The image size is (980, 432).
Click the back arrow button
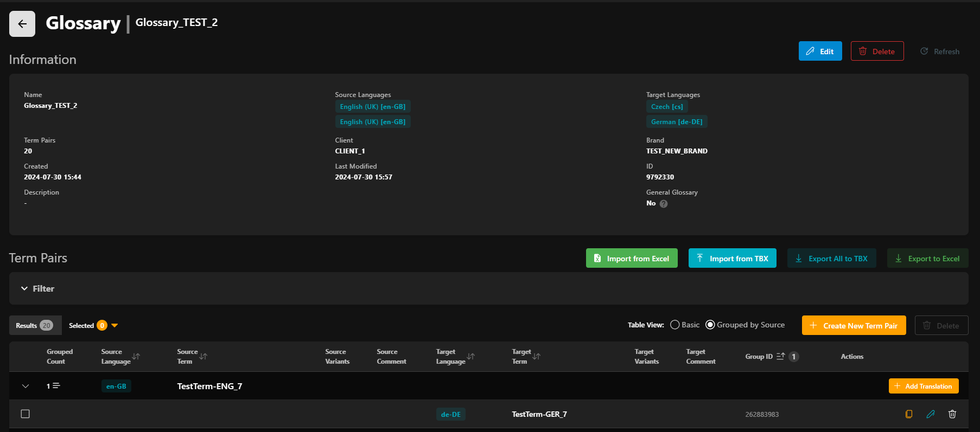click(x=22, y=24)
